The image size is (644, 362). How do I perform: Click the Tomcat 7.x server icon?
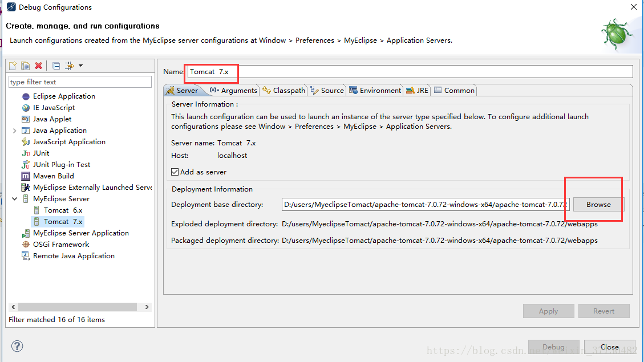click(x=37, y=222)
